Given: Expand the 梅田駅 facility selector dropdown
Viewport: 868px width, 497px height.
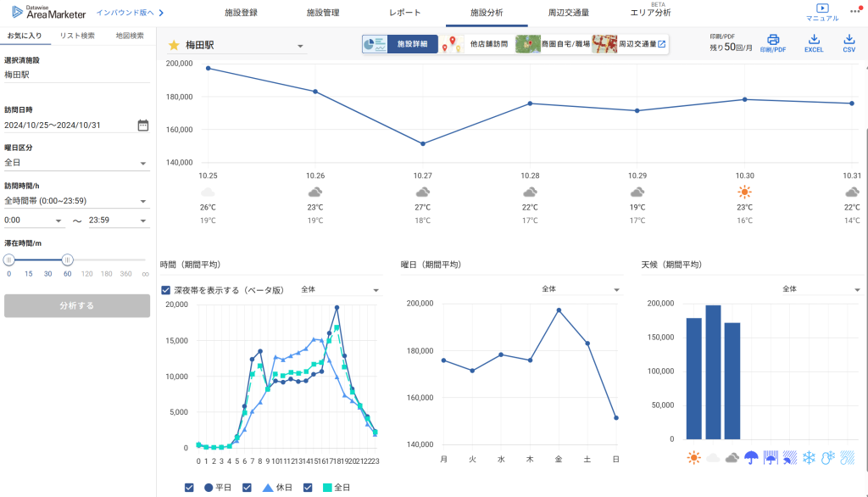Looking at the screenshot, I should (300, 46).
